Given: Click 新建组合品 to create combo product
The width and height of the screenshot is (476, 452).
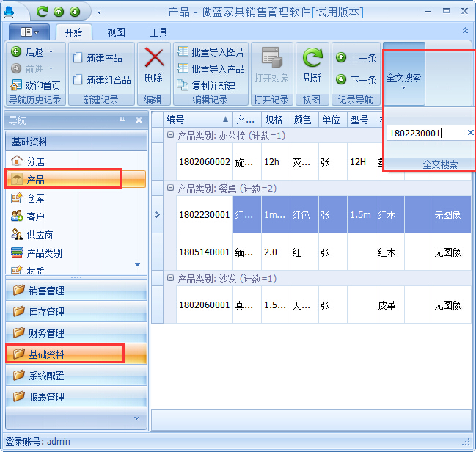Looking at the screenshot, I should pyautogui.click(x=102, y=80).
